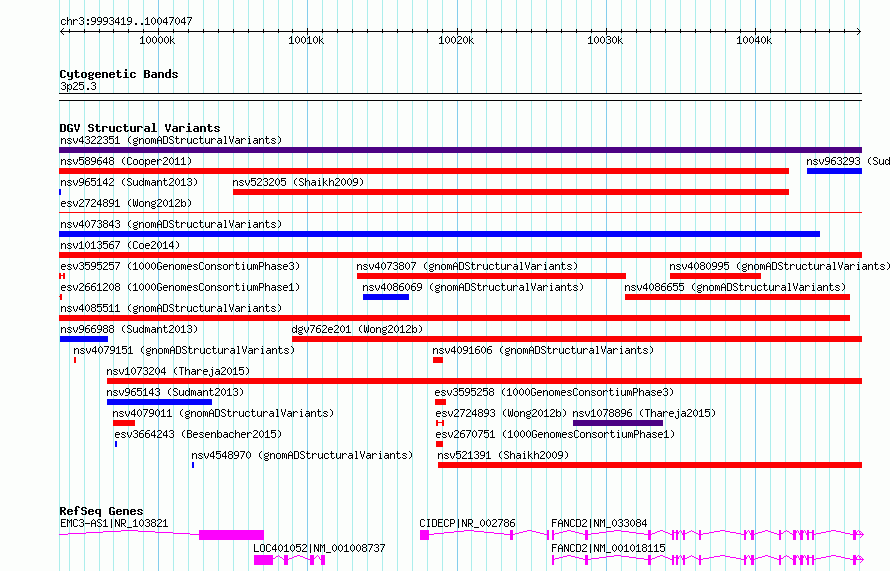890x571 pixels.
Task: Click nsv965143 (Sudmant2013) variant label
Action: [175, 392]
